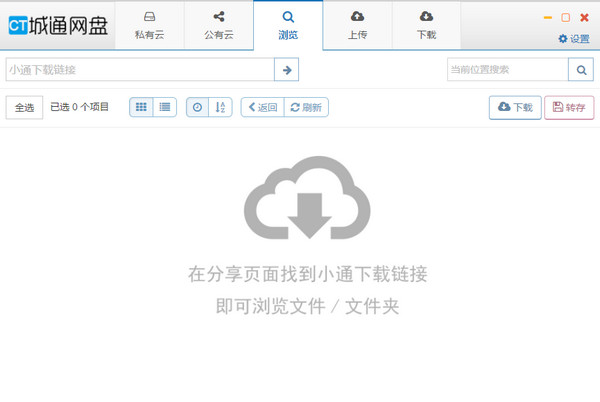Click the magnifier search button

coord(580,70)
